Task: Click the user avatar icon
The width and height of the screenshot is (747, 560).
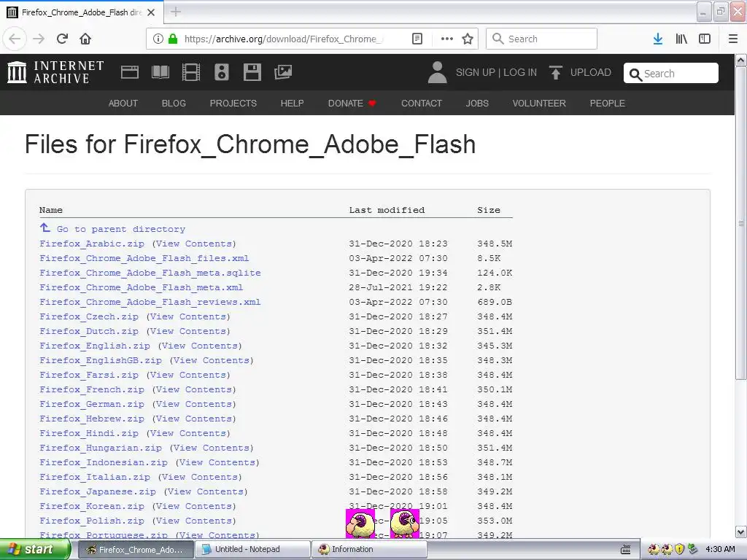Action: [x=438, y=72]
